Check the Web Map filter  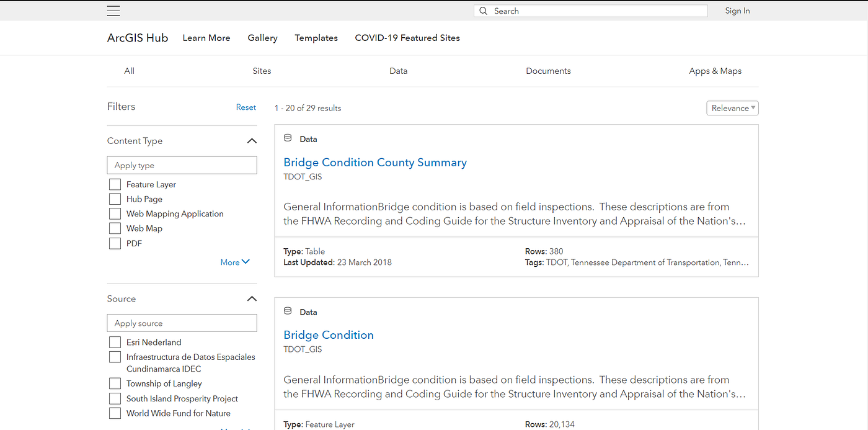click(x=115, y=228)
